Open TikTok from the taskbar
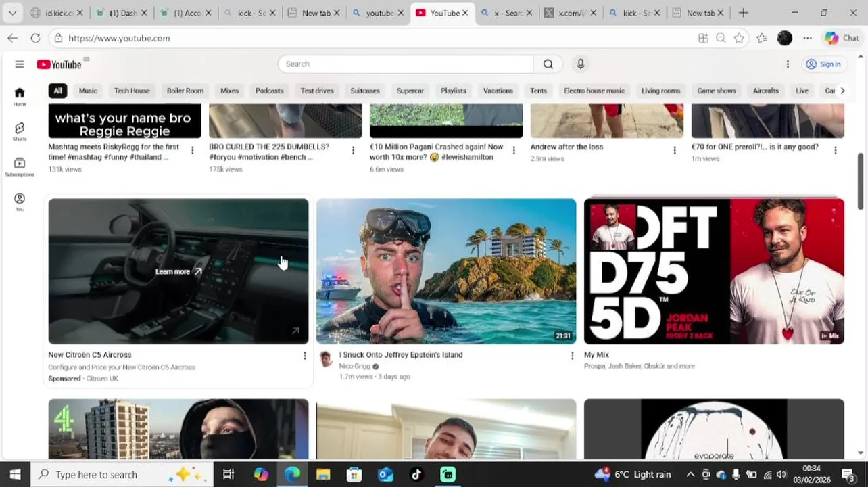 416,475
